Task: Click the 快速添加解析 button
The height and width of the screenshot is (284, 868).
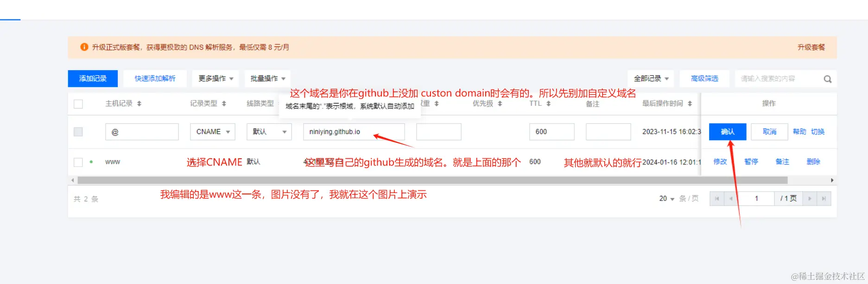Action: [x=155, y=78]
